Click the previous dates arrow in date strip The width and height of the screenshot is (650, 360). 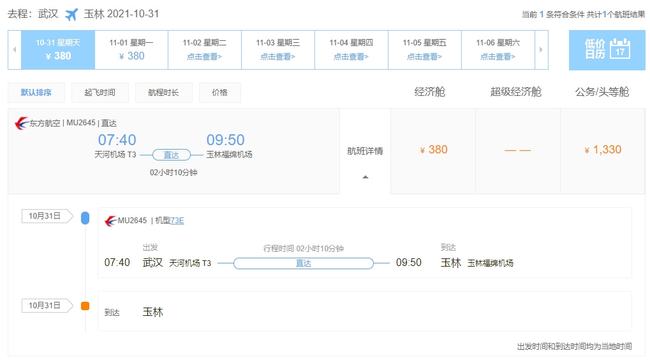coord(15,50)
